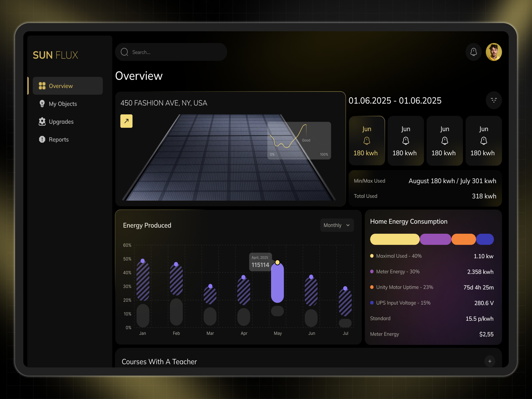Toggle the bell alert on last Jun card
Screen dimensions: 532x399
pos(483,141)
